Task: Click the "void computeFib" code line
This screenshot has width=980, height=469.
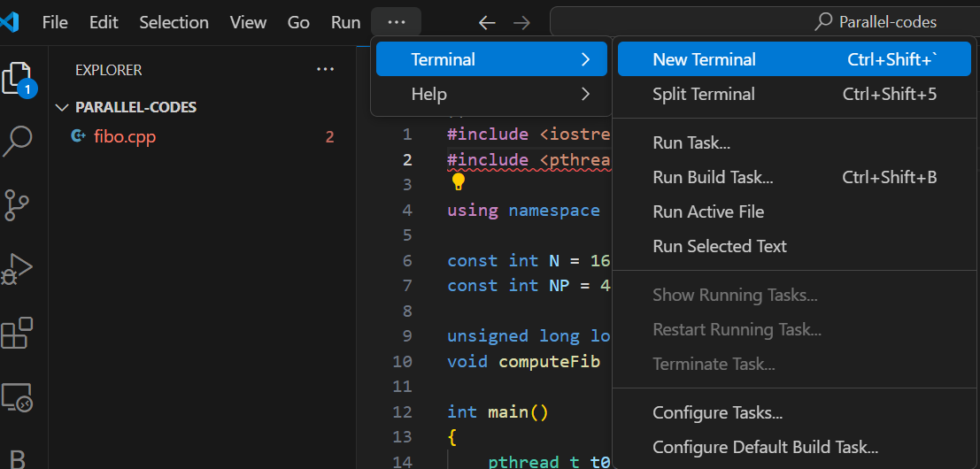Action: (524, 362)
